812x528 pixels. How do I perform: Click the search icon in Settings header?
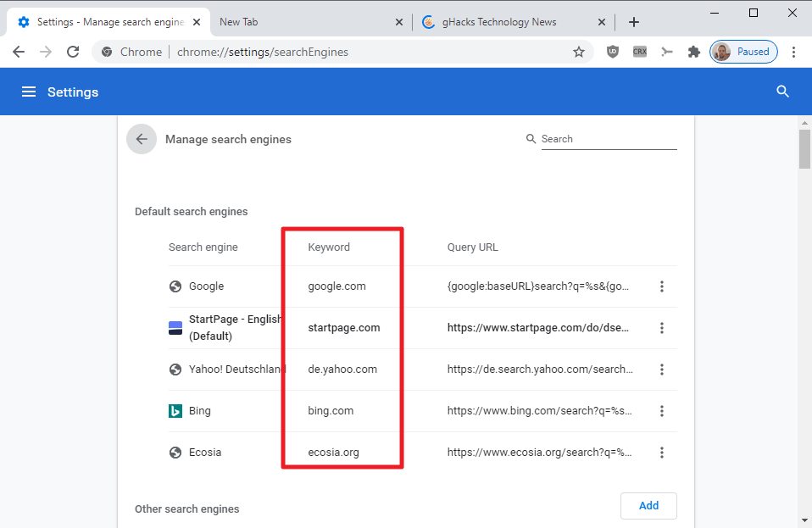click(782, 92)
